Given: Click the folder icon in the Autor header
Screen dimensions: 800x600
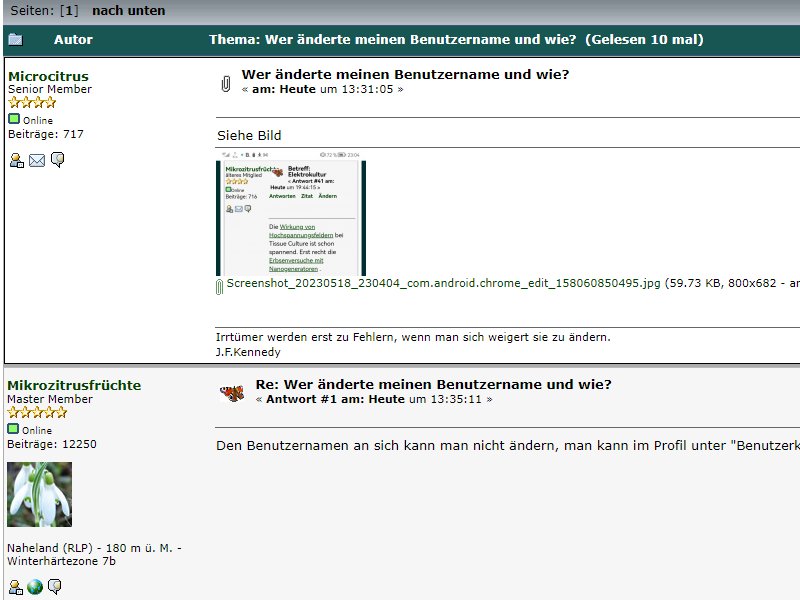Looking at the screenshot, I should click(15, 40).
